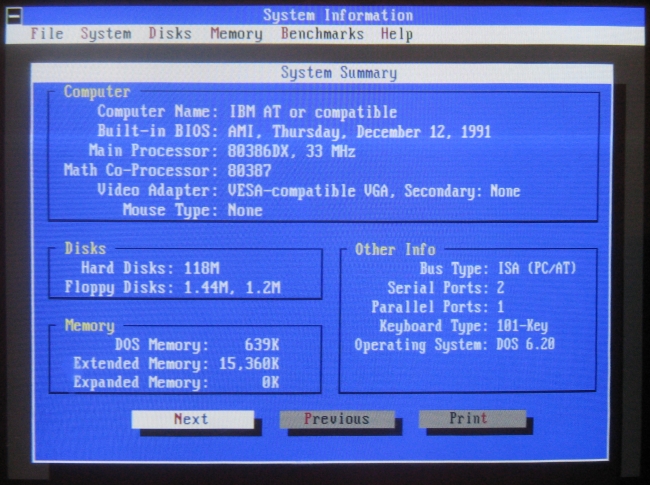Open the Memory menu

[x=236, y=34]
